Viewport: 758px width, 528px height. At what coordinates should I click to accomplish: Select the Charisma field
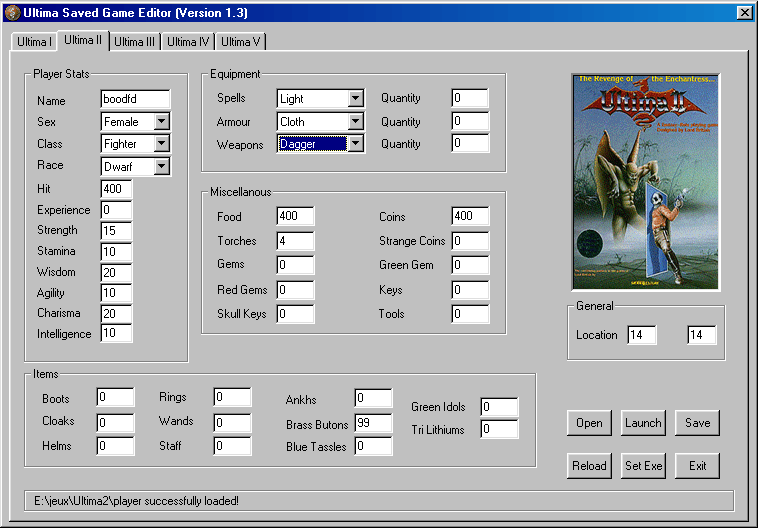click(117, 314)
